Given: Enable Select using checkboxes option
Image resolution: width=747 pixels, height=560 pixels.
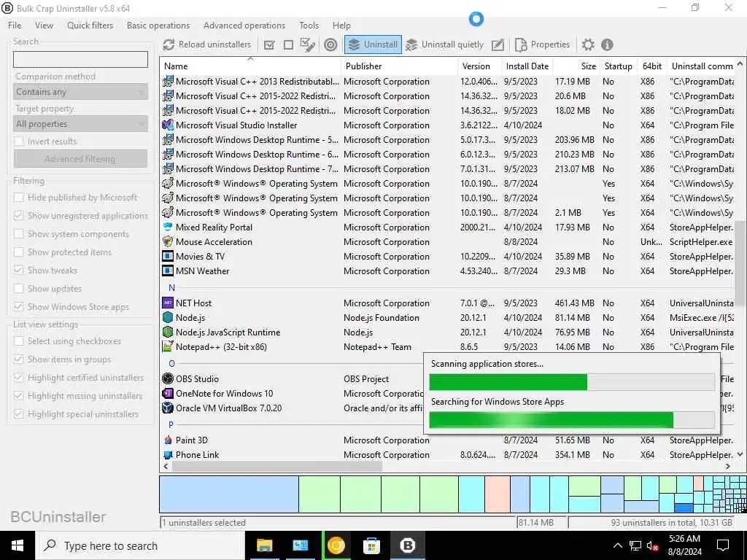Looking at the screenshot, I should click(19, 341).
